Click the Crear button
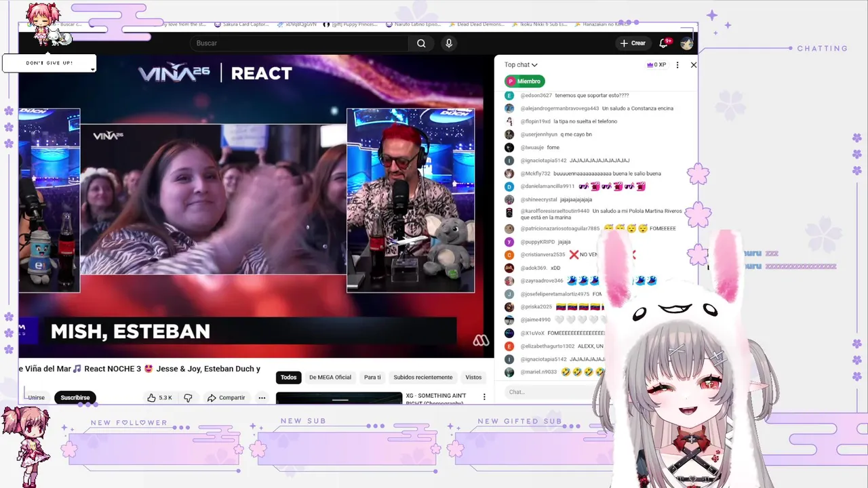This screenshot has height=488, width=868. pyautogui.click(x=633, y=43)
